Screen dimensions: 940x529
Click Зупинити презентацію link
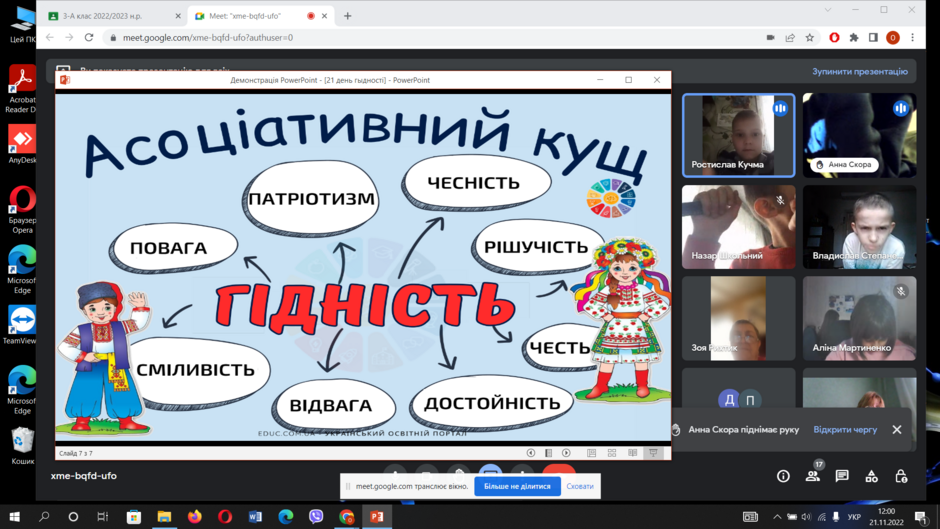[x=860, y=71]
